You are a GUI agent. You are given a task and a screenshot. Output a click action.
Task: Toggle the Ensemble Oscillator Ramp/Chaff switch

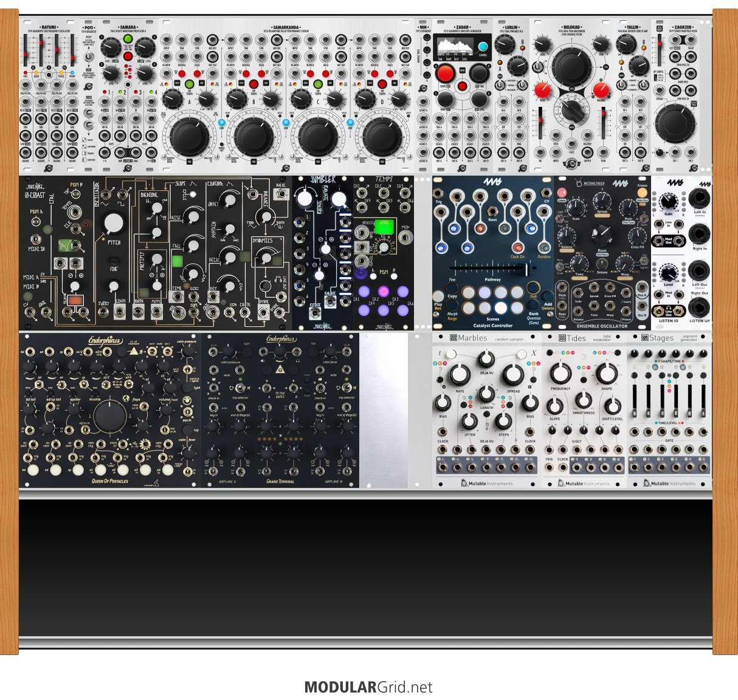coord(560,266)
